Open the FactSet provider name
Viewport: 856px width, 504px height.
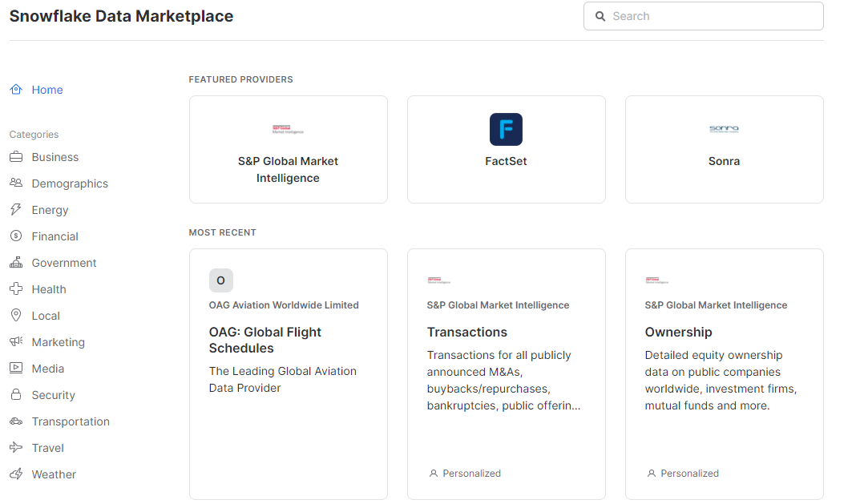click(506, 161)
